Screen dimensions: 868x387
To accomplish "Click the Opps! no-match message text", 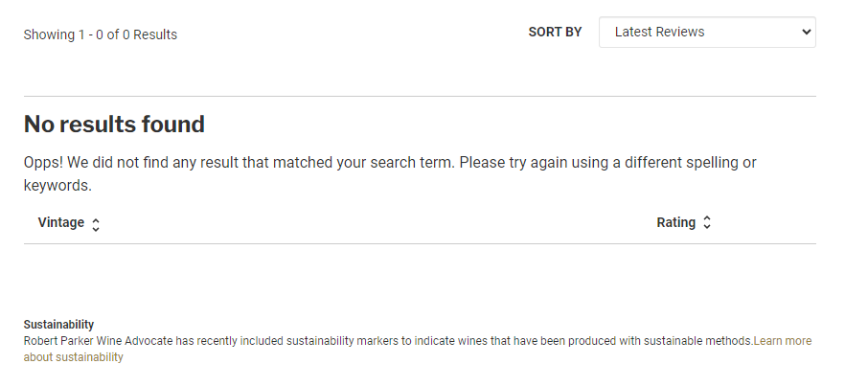I will click(287, 163).
